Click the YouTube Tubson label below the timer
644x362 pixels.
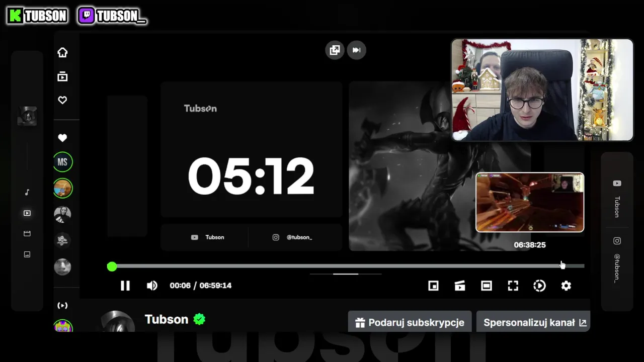(x=207, y=237)
